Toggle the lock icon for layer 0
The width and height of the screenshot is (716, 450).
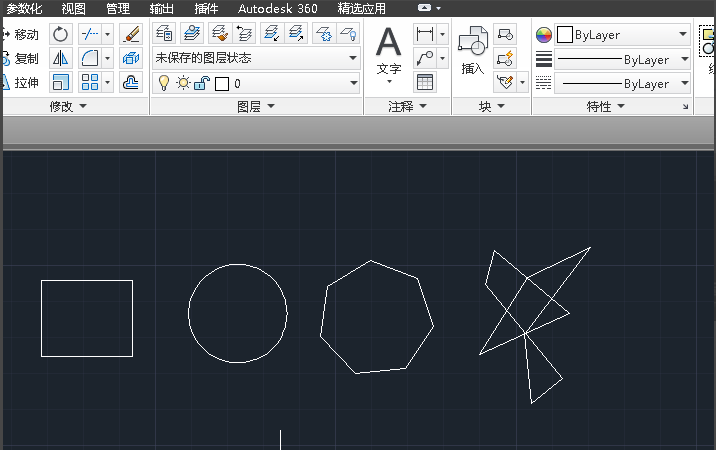pos(200,84)
